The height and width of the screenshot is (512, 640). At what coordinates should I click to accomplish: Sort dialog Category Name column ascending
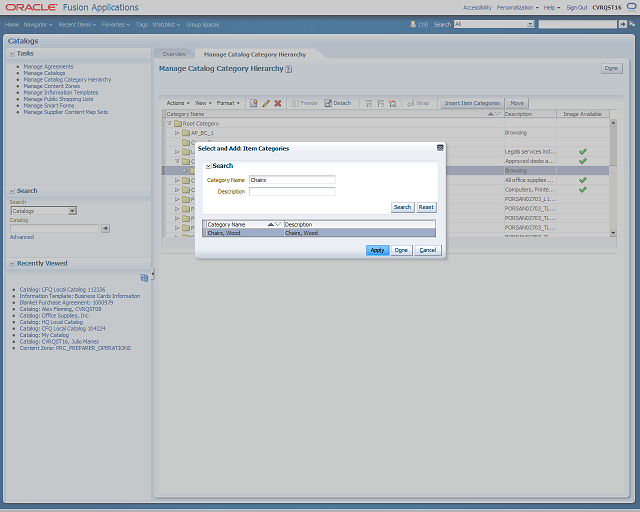271,225
